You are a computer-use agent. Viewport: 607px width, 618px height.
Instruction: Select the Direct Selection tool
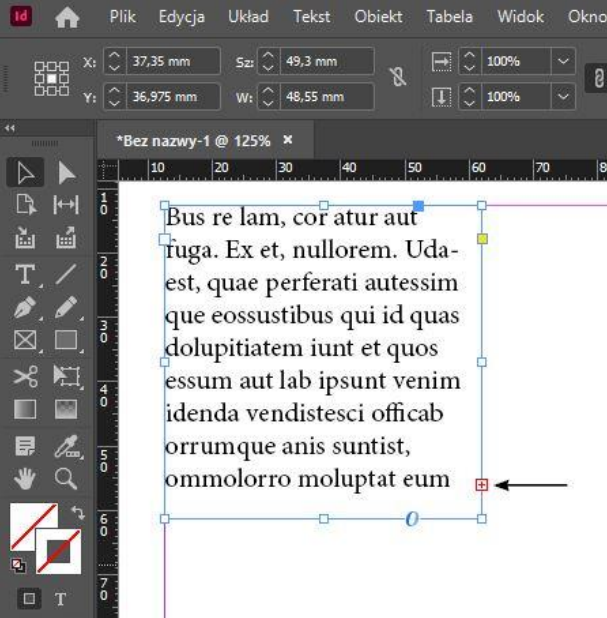click(66, 172)
